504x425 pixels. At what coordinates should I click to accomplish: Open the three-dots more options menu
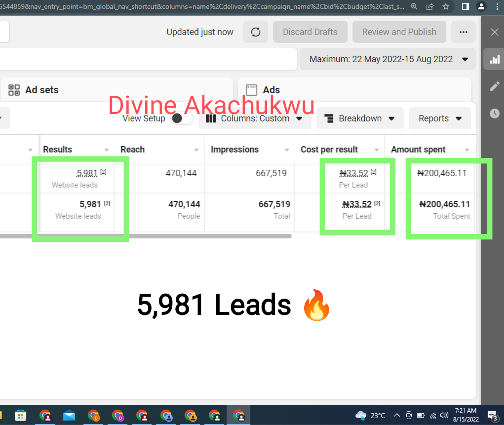[x=463, y=32]
